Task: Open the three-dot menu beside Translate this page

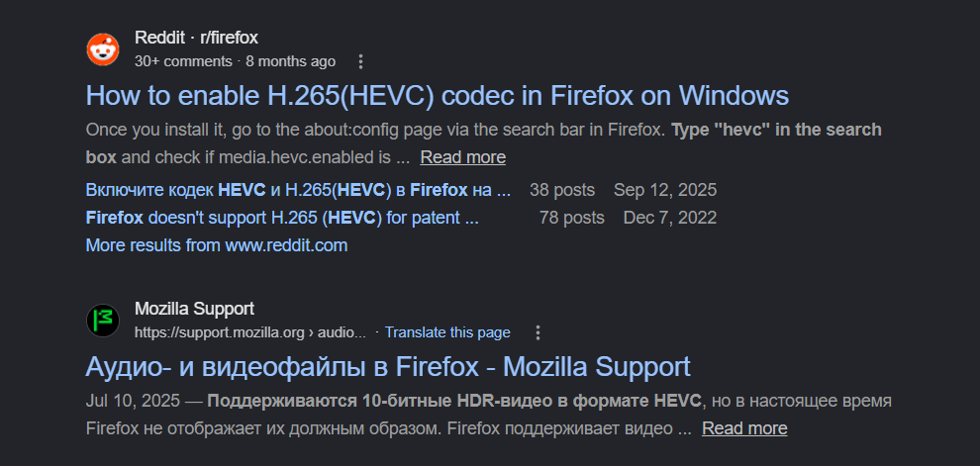Action: pyautogui.click(x=538, y=332)
